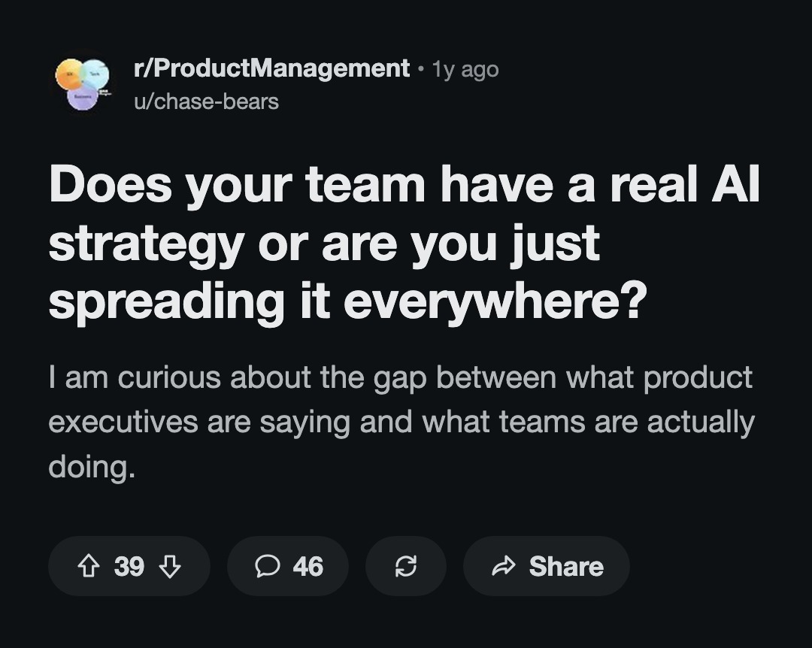
Task: Select the post body about product executives
Action: [401, 422]
